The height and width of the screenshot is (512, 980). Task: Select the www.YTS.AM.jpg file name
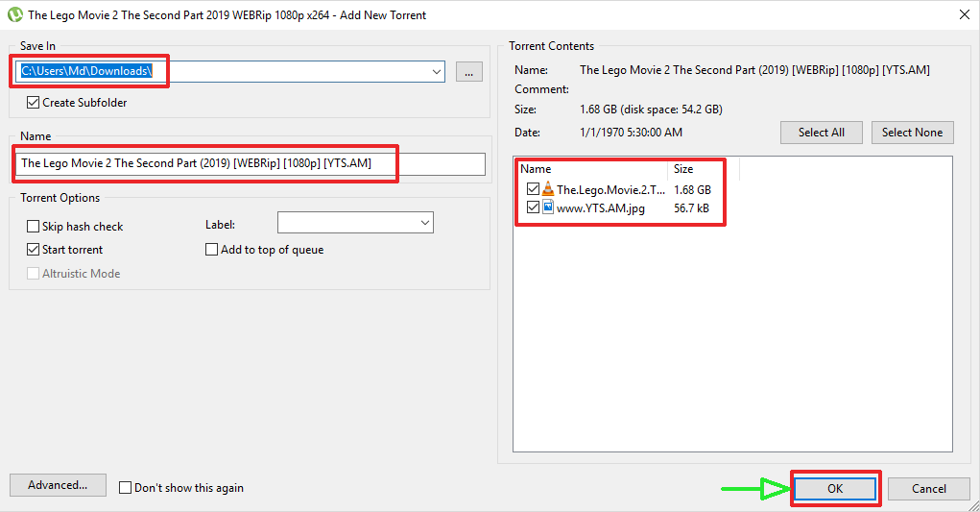[601, 208]
